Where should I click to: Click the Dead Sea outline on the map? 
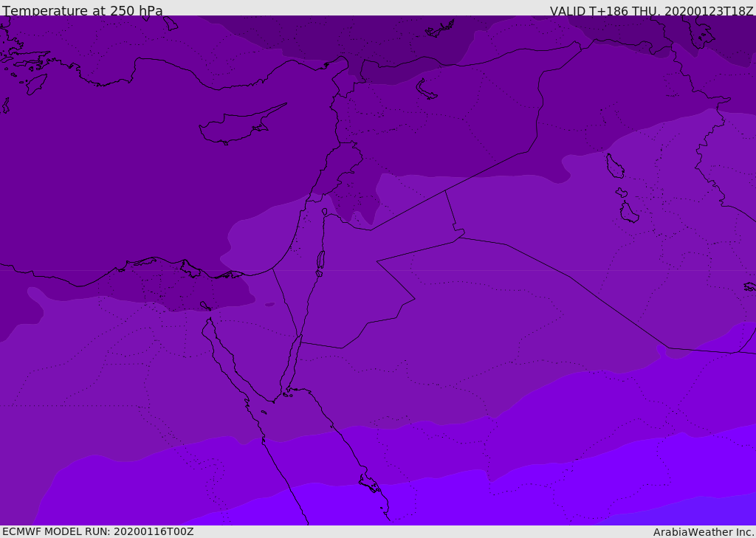pyautogui.click(x=320, y=263)
